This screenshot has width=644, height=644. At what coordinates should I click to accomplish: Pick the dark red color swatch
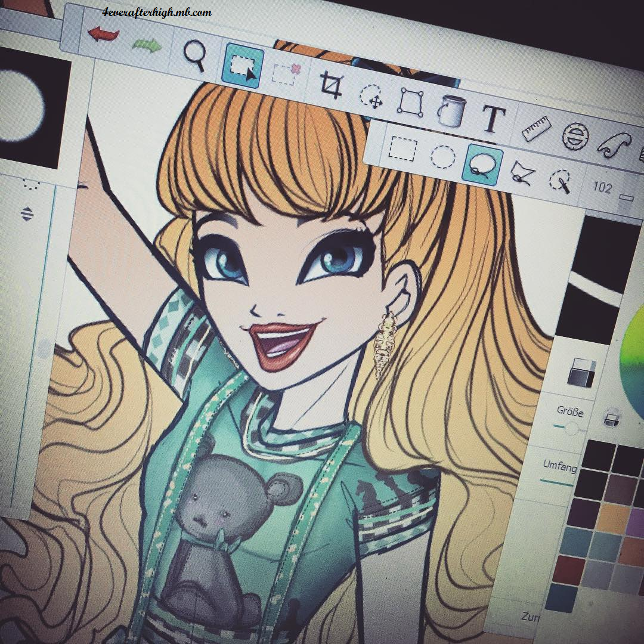tap(568, 570)
